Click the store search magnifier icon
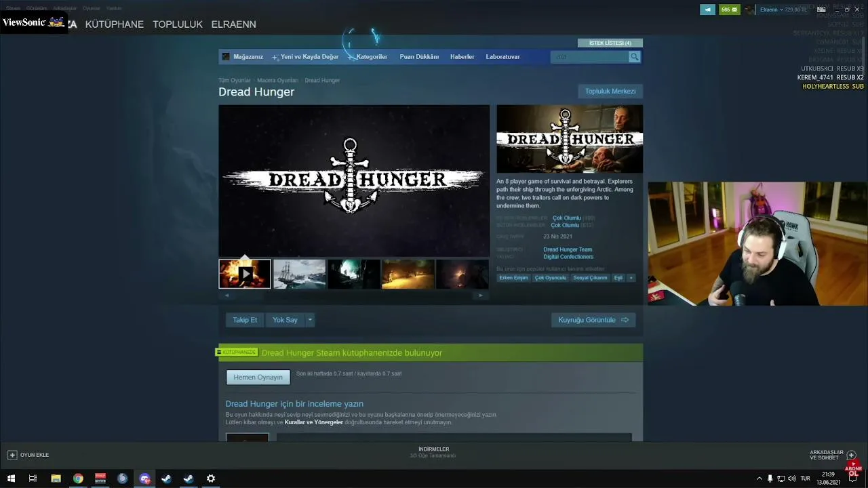 click(x=634, y=57)
